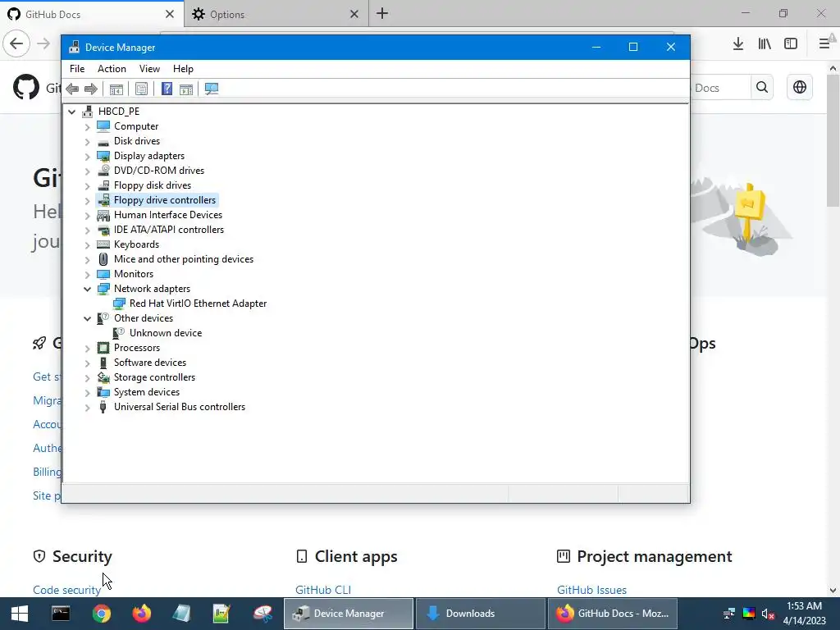Open Firefox hamburger application menu
Screen dimensions: 840x630
point(824,44)
